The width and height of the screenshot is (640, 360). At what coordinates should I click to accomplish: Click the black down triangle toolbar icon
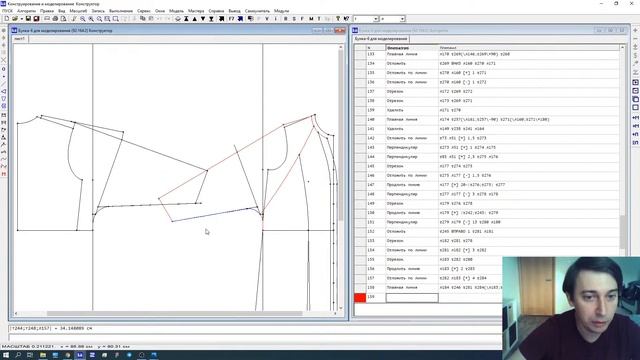tap(203, 19)
